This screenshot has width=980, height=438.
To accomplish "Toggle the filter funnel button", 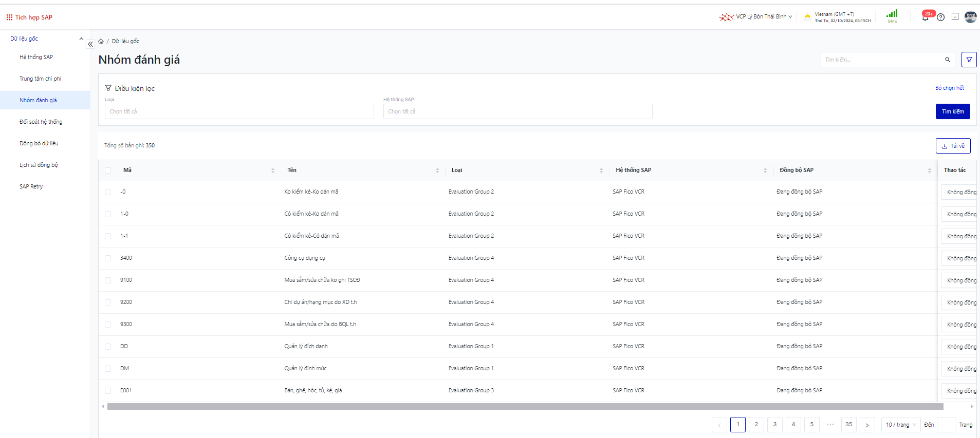I will coord(969,60).
